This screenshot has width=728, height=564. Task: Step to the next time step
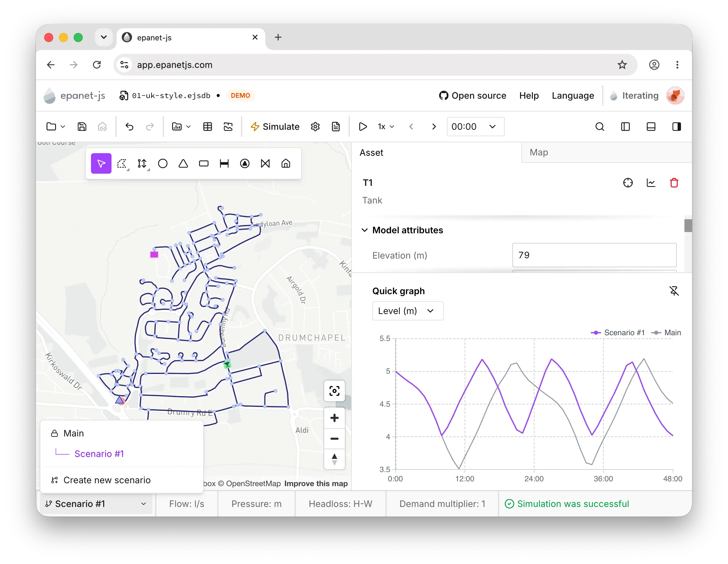[434, 127]
